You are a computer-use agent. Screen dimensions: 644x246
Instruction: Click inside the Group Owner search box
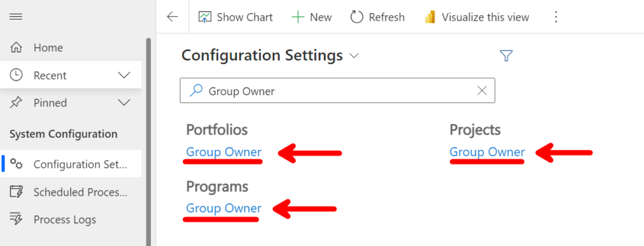(x=337, y=91)
